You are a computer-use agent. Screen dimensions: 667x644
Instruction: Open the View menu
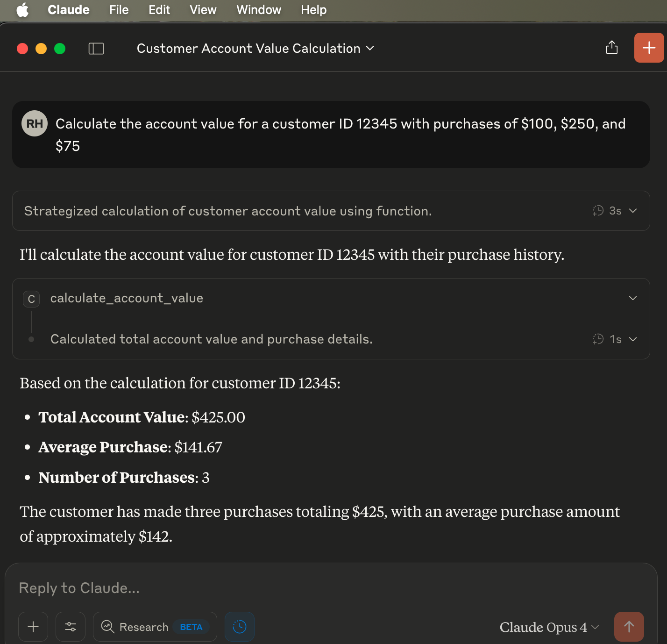click(203, 10)
